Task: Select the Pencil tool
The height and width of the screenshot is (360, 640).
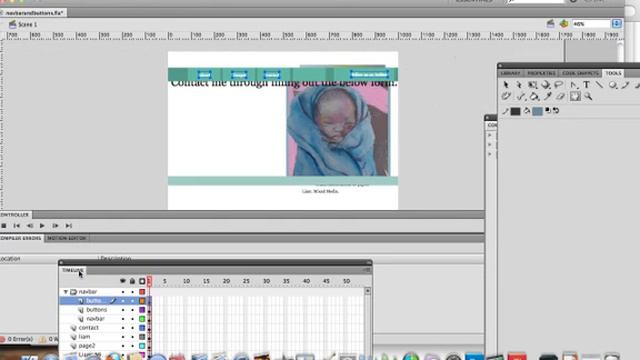Action: point(626,84)
